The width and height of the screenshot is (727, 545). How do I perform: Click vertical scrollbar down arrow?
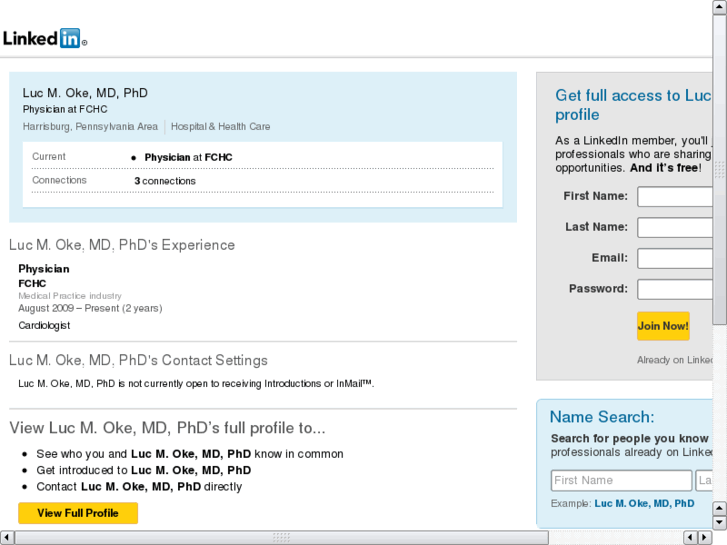[x=720, y=523]
